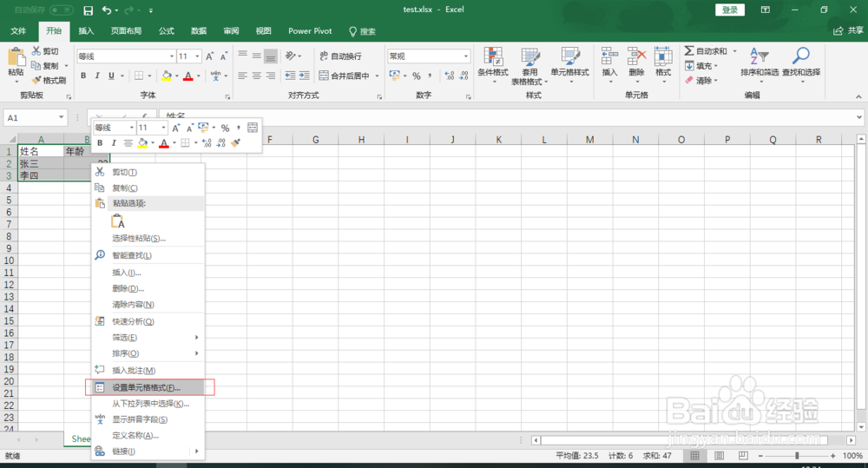The image size is (868, 468).
Task: Click the ribbon red font color A
Action: (x=188, y=76)
